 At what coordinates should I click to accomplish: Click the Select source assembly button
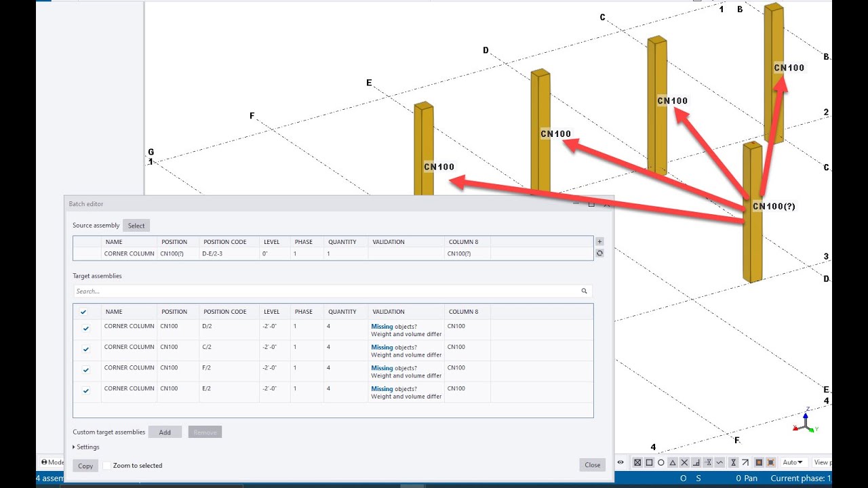click(136, 226)
